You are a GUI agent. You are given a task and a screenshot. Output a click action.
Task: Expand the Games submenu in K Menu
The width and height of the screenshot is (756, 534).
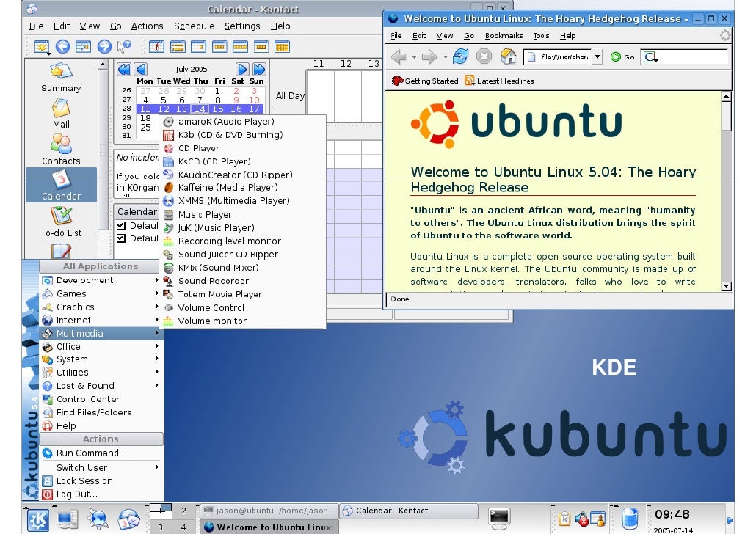[101, 293]
